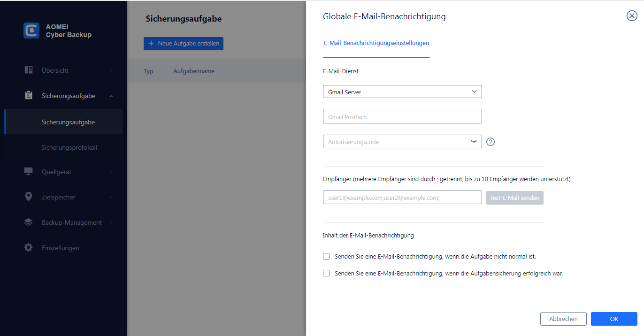Screen dimensions: 644x336
Task: Select the E-Mail-Benachrichtigungseinstellungen tab
Action: click(x=376, y=43)
